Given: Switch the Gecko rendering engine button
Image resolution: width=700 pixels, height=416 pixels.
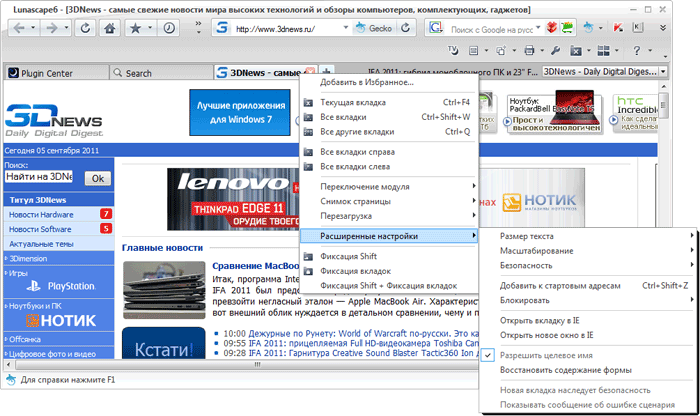Looking at the screenshot, I should [374, 28].
